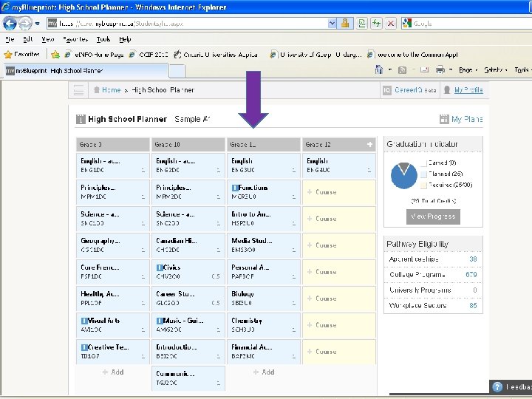532x399 pixels.
Task: Click the Feedback help icon button
Action: pyautogui.click(x=497, y=387)
